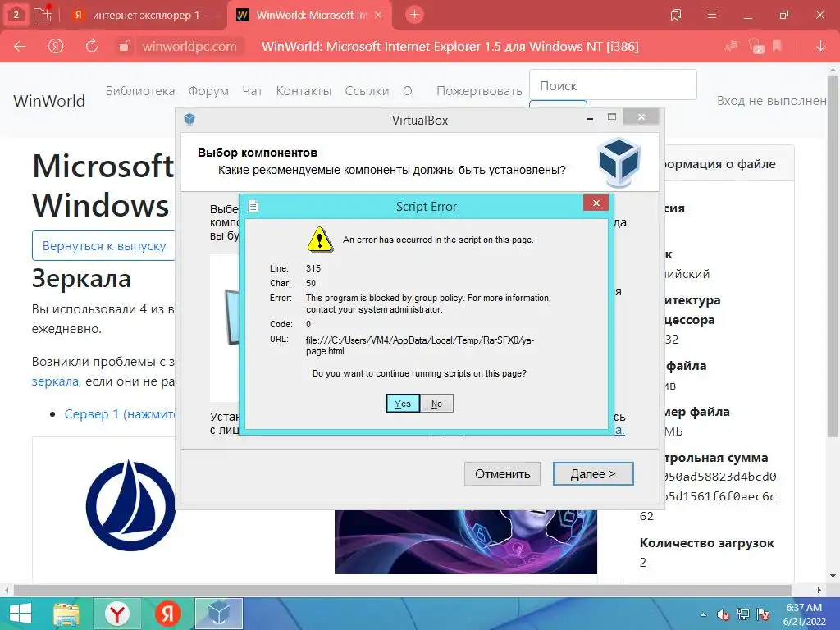Close the WinWorld browser tab
The image size is (840, 630).
378,15
